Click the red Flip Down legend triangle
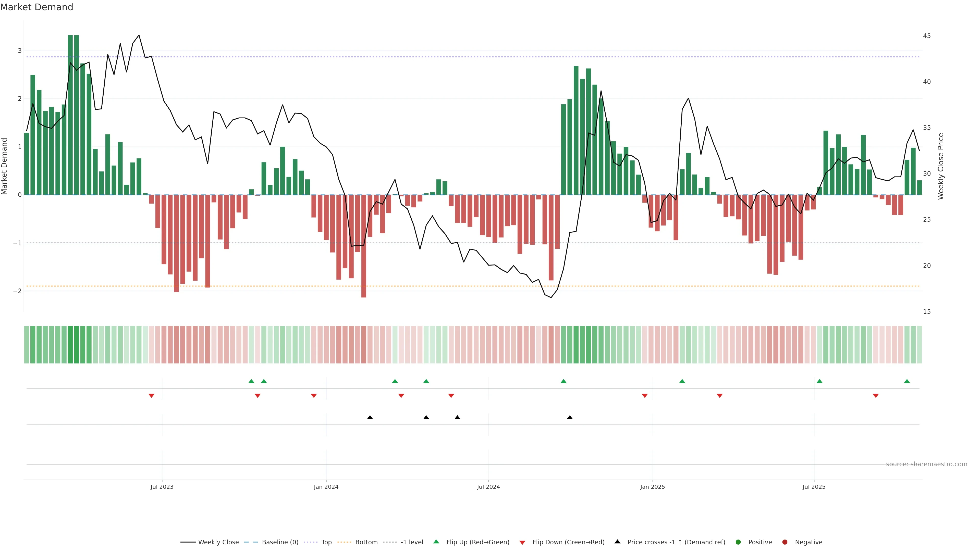 tap(522, 542)
